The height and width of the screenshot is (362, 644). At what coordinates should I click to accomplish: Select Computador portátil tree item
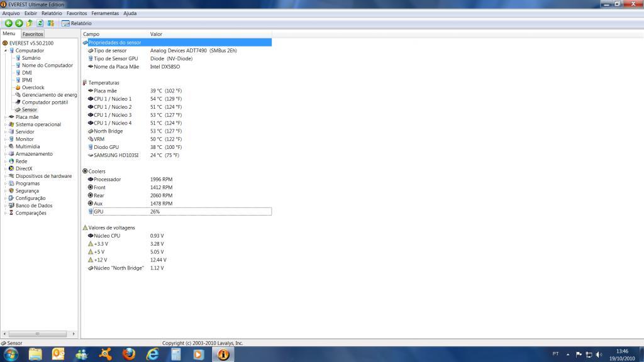(x=45, y=102)
